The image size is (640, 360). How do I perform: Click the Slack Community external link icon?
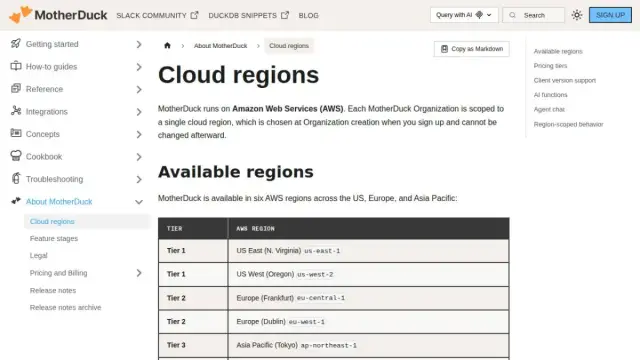pos(194,15)
